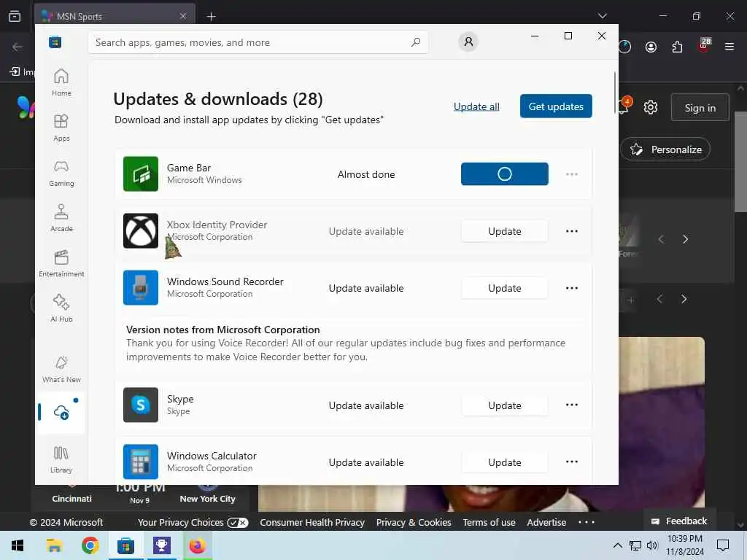
Task: Open MSN settings gear icon
Action: tap(650, 107)
